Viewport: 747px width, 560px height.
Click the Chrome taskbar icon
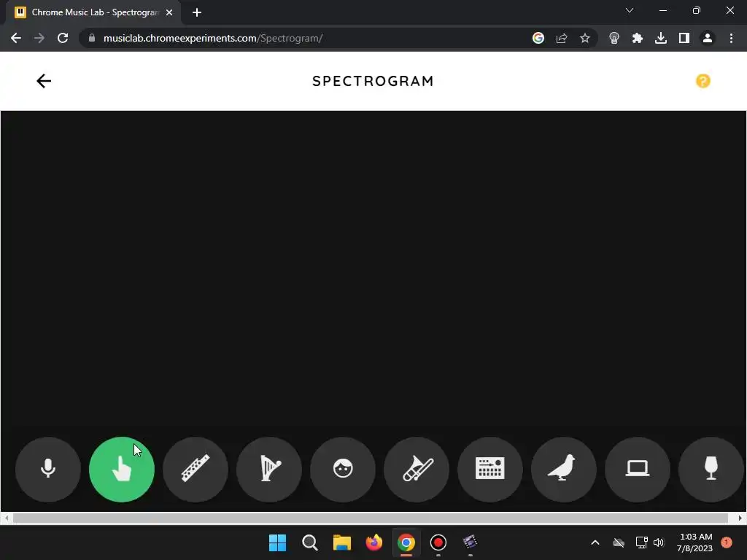coord(406,542)
